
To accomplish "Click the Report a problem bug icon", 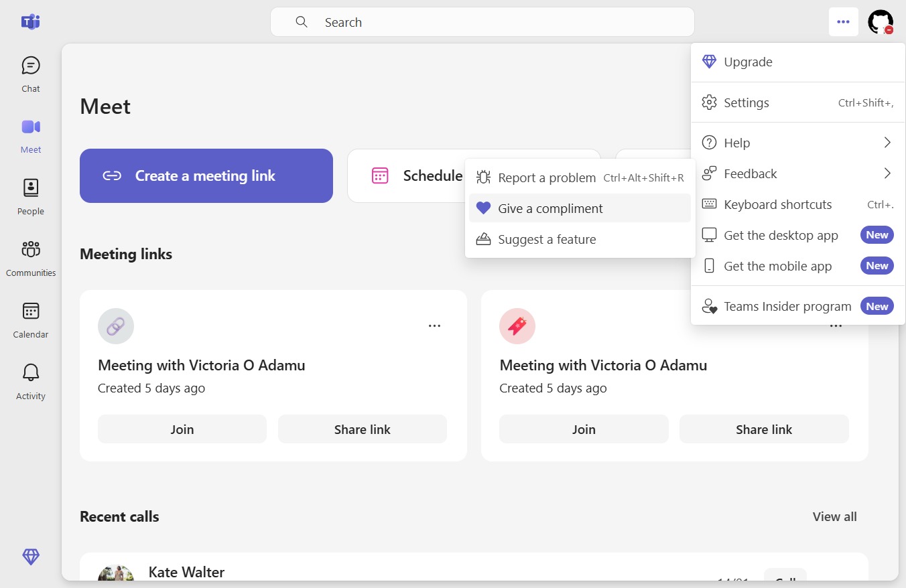I will pos(483,177).
